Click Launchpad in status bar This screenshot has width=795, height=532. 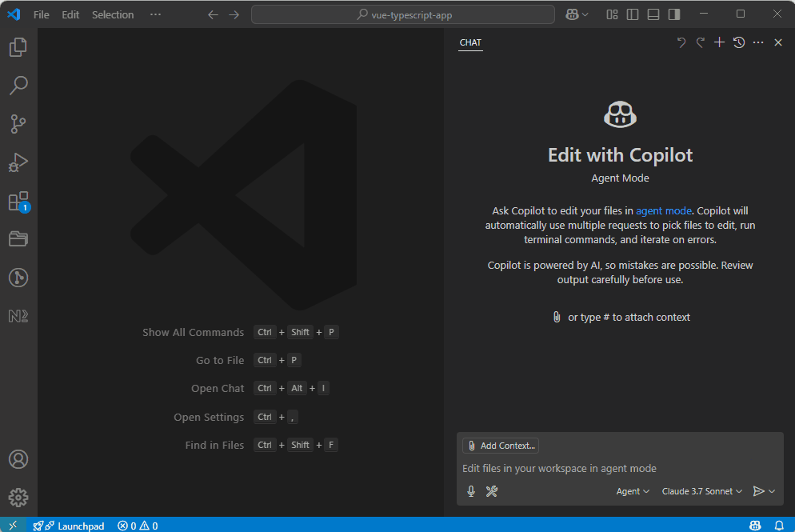(69, 526)
